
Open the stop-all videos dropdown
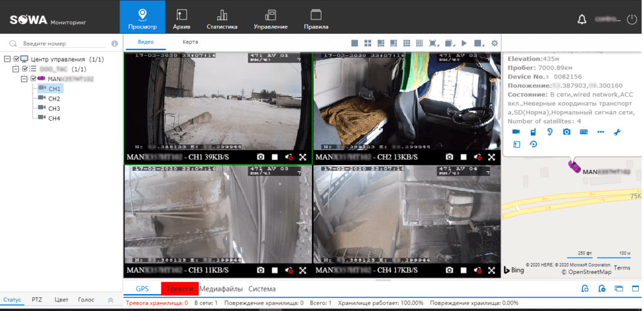479,43
